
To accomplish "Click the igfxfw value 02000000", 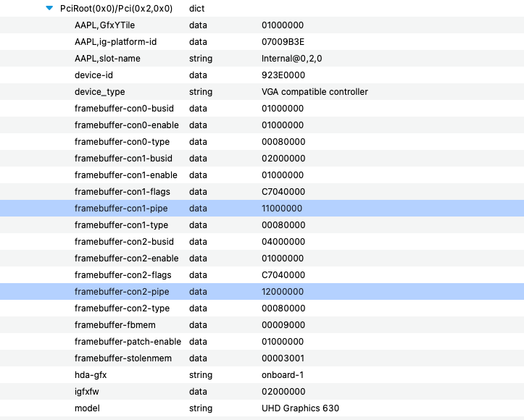I will click(x=283, y=392).
